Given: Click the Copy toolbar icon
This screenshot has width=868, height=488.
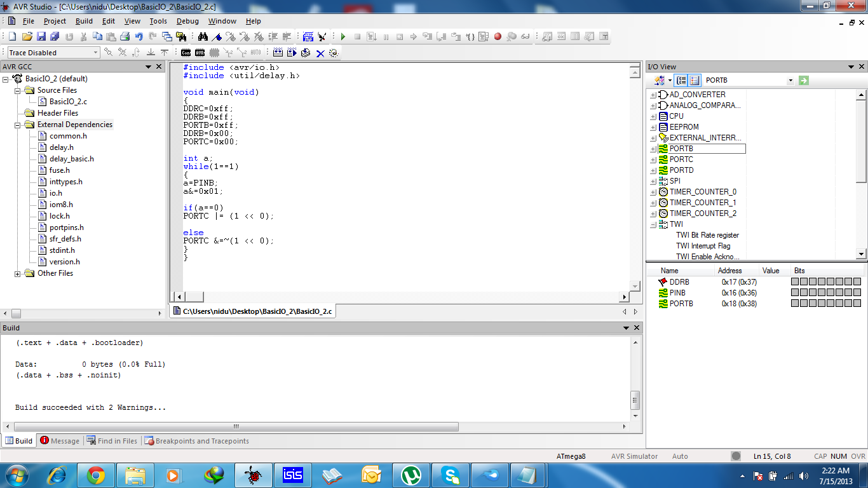Looking at the screenshot, I should 97,36.
